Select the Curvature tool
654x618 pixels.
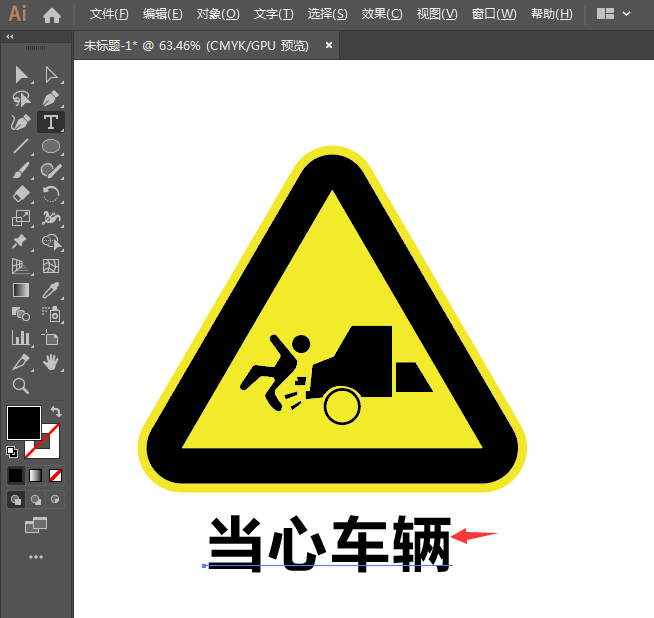point(21,123)
